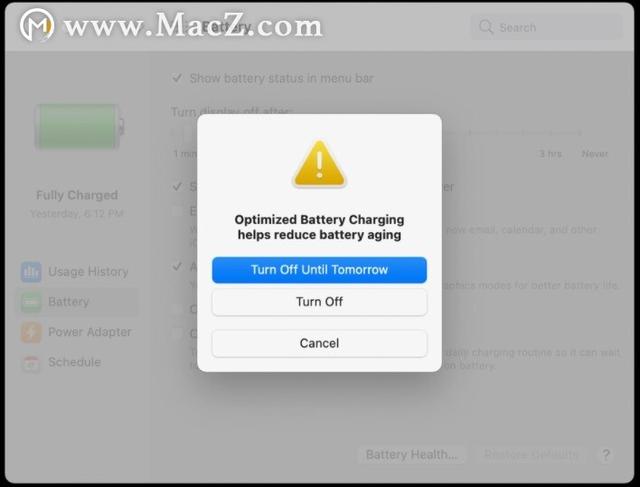640x487 pixels.
Task: Click the magnifying glass search icon
Action: pos(486,27)
